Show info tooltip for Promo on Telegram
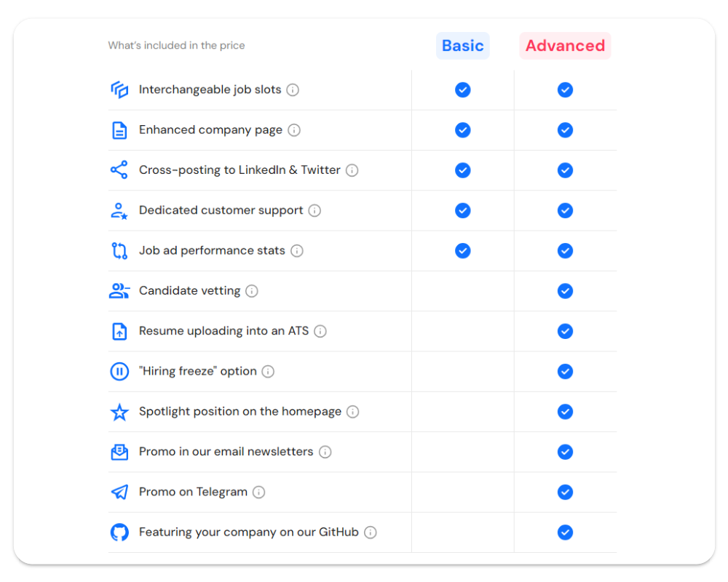728x582 pixels. [259, 493]
